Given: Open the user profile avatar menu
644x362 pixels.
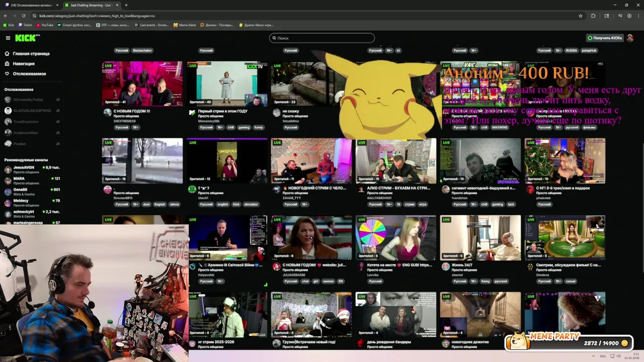Looking at the screenshot, I should [630, 38].
